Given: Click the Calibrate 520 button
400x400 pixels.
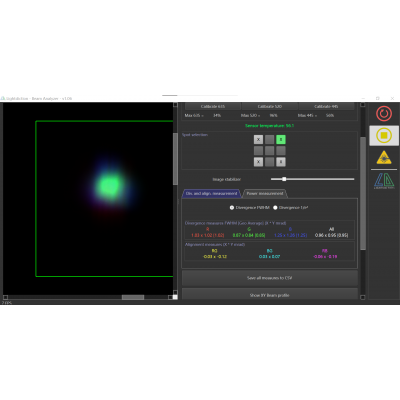Looking at the screenshot, I should coord(270,106).
